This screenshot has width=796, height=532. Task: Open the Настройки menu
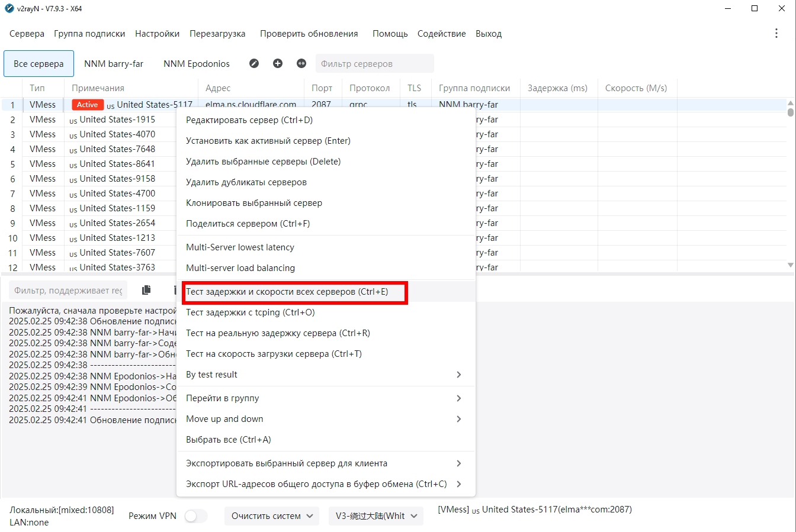click(x=157, y=34)
